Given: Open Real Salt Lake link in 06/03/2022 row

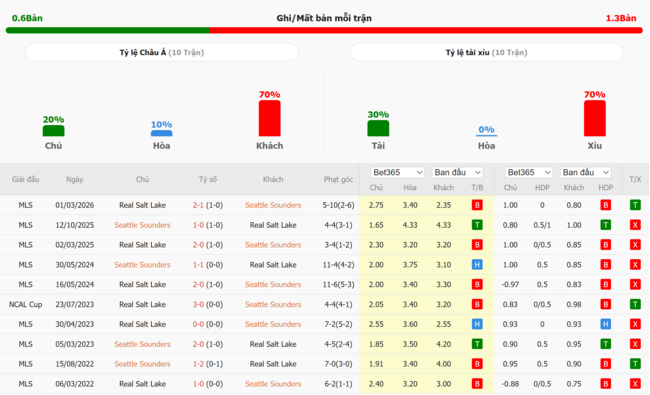Looking at the screenshot, I should tap(142, 384).
